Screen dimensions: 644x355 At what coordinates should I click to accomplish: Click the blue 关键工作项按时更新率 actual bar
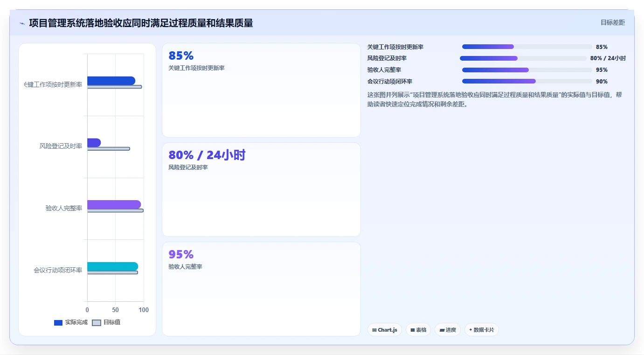[111, 81]
